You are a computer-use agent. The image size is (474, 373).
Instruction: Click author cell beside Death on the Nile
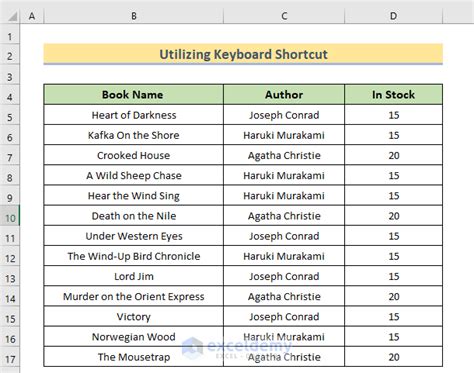[284, 216]
